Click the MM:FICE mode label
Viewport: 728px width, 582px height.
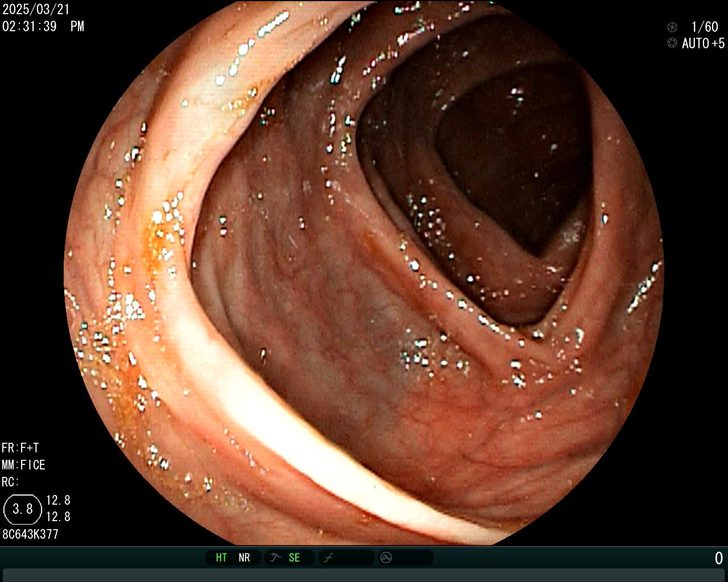[x=23, y=465]
